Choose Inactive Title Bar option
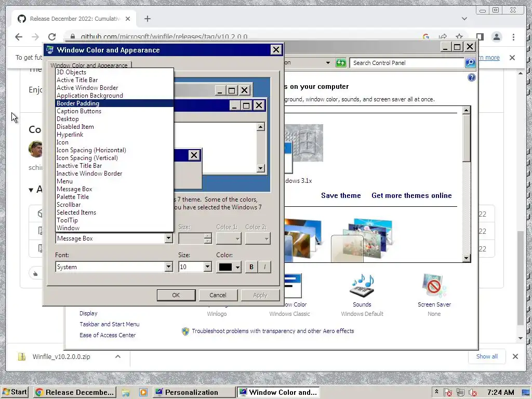The image size is (532, 399). point(114,166)
